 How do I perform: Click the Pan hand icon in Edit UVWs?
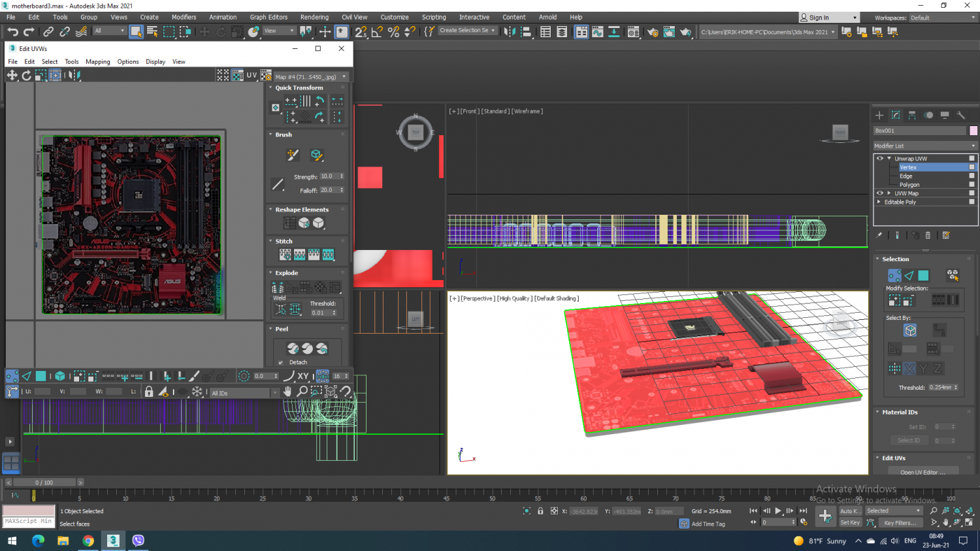pyautogui.click(x=287, y=392)
